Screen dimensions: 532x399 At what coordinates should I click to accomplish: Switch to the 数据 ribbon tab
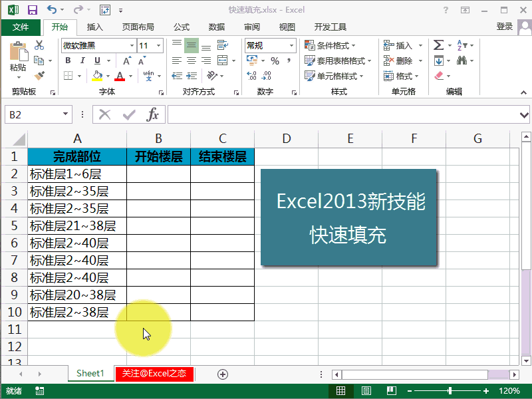(216, 27)
